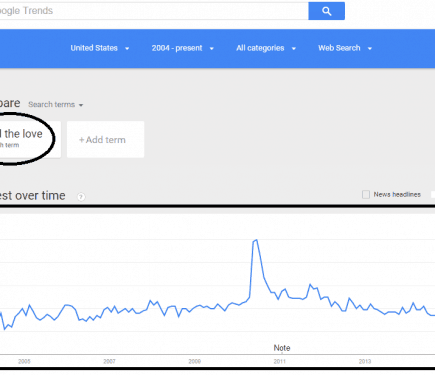Viewport: 435px width, 375px height.
Task: Click the Note marker on the chart
Action: (282, 348)
